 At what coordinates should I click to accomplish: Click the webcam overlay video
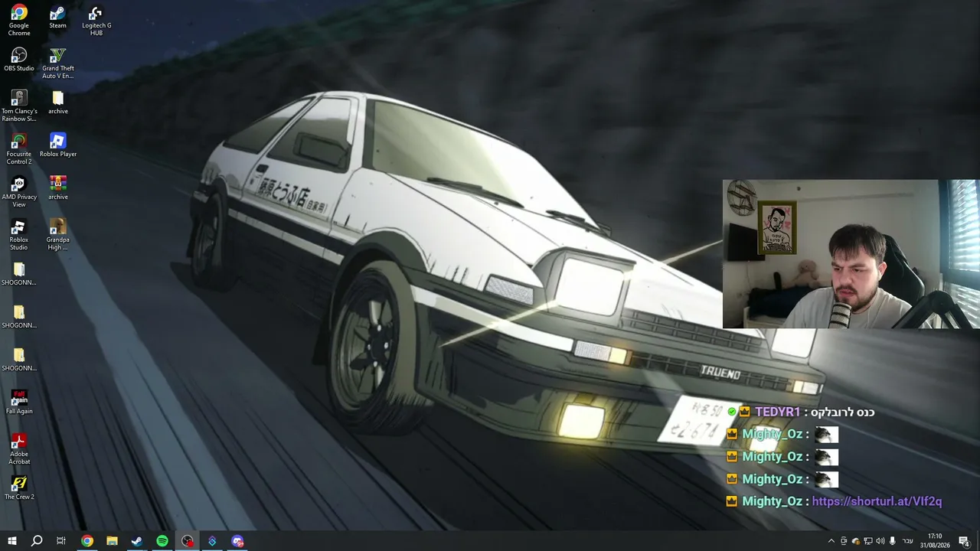click(851, 254)
